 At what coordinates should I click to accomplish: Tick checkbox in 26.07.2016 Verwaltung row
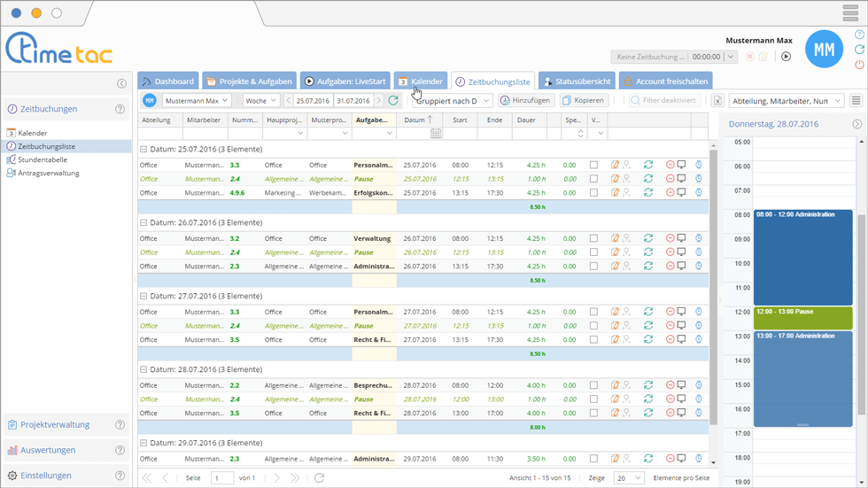[593, 238]
